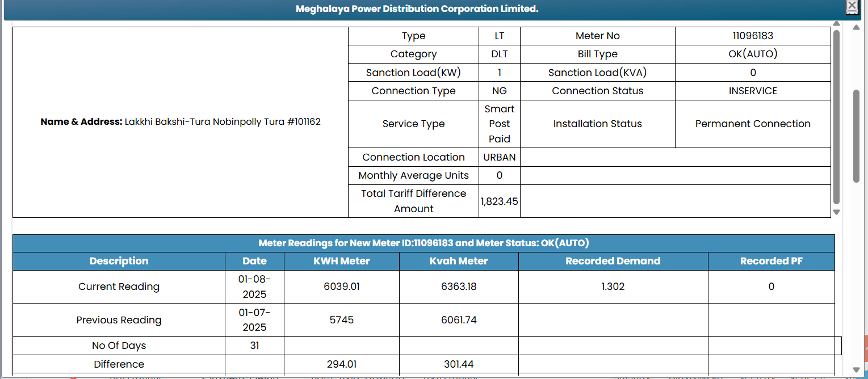Click the previous reading date 01-07-2025
Screen dimensions: 868x379
(x=254, y=320)
